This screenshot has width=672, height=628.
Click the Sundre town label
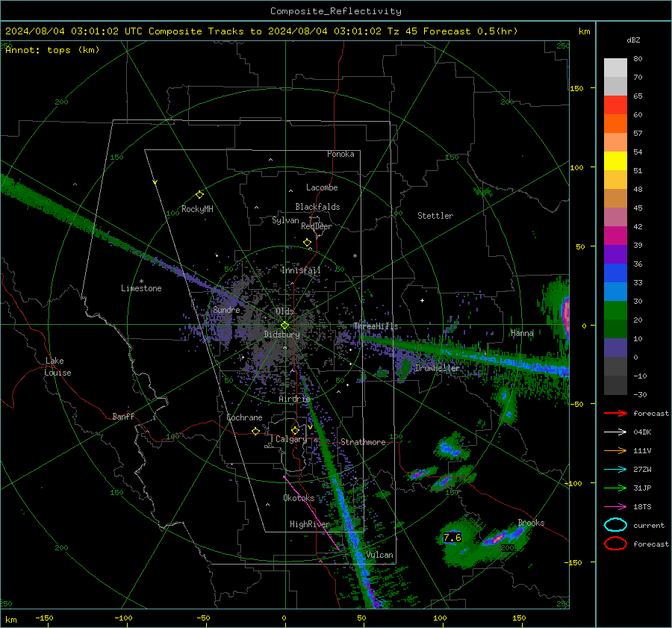coord(226,310)
